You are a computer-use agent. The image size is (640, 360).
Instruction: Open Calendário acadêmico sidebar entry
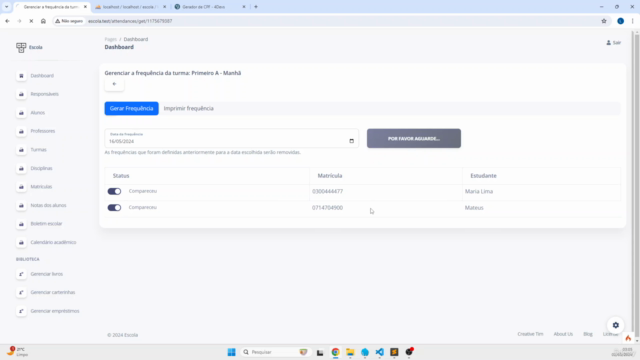point(53,242)
